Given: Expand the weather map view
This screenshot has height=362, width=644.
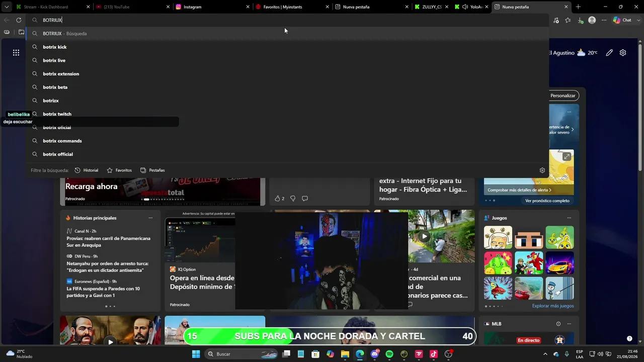Looking at the screenshot, I should pos(567,157).
